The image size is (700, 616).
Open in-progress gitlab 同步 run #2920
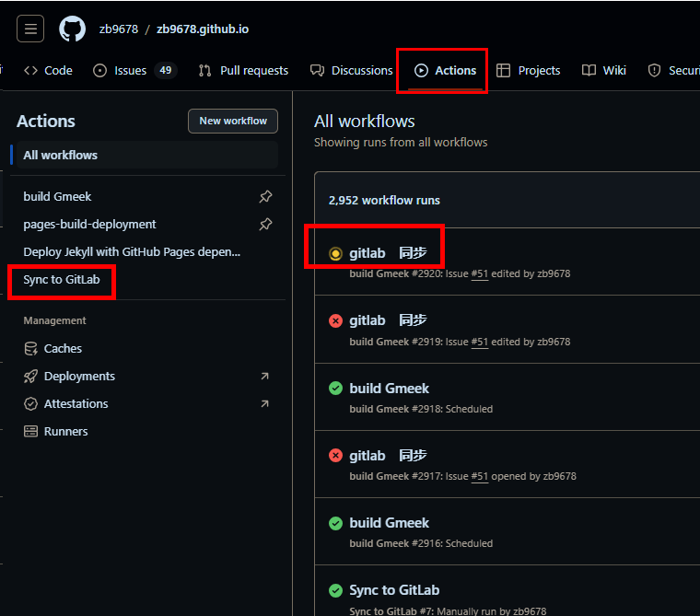tap(388, 253)
